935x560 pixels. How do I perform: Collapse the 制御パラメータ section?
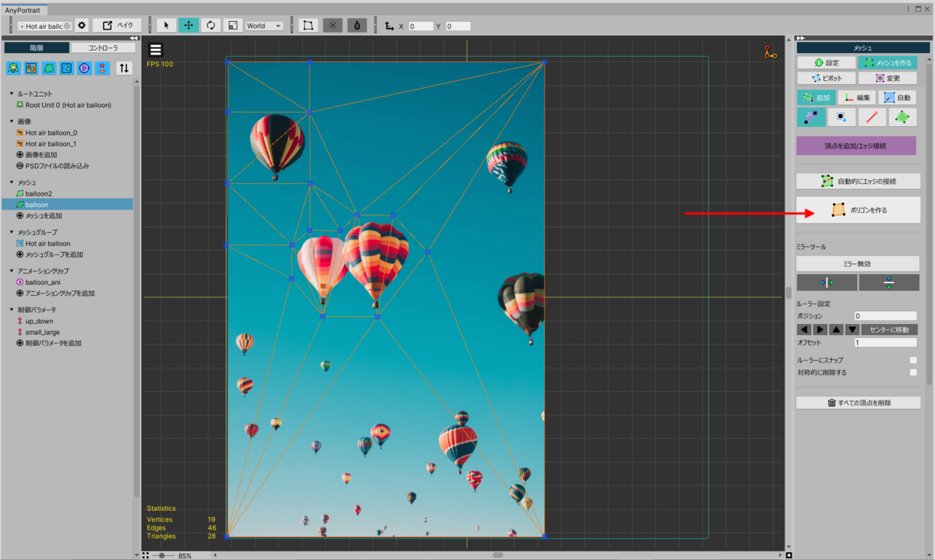[x=12, y=310]
